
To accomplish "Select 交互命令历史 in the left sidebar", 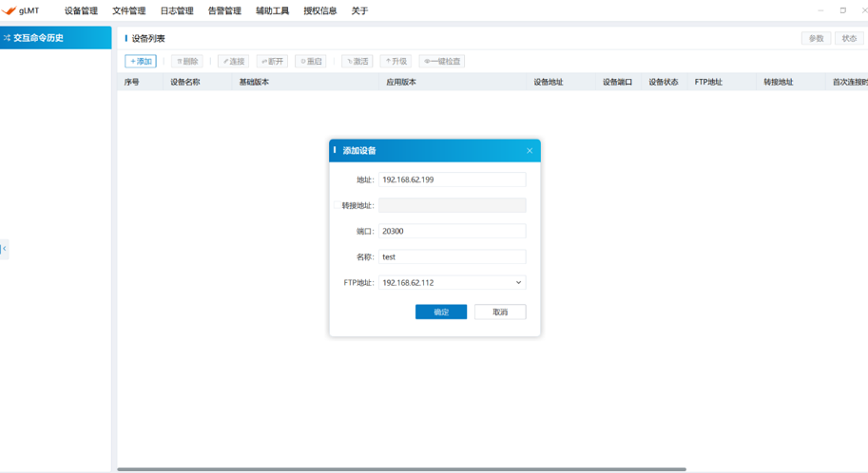I will [56, 38].
